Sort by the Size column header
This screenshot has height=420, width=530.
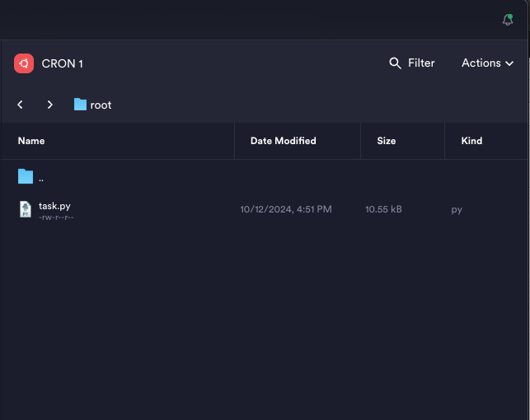click(x=387, y=141)
